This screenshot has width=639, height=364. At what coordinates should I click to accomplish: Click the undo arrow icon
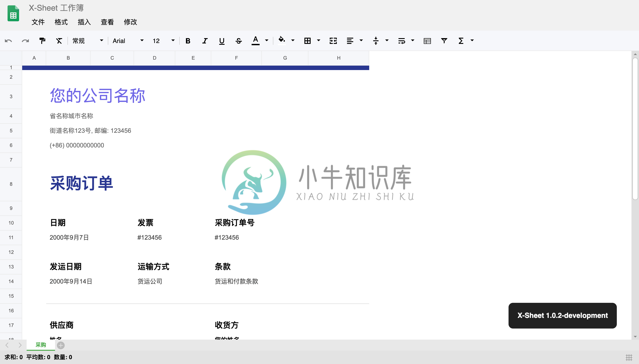[8, 41]
